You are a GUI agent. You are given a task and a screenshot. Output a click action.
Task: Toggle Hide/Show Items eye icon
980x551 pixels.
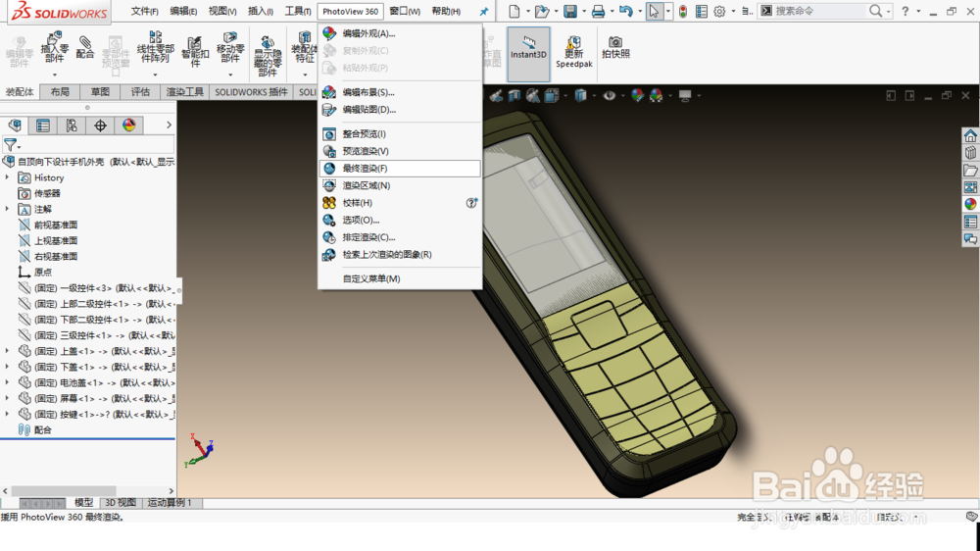coord(609,96)
